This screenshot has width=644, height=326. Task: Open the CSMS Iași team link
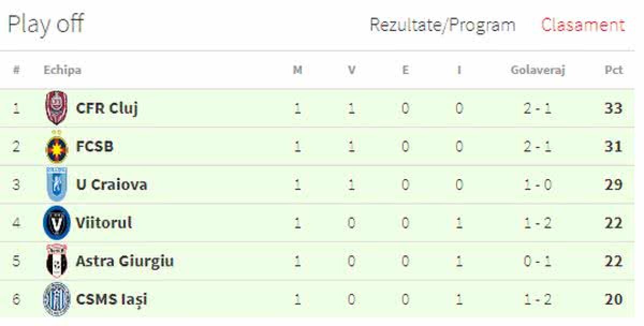(111, 299)
